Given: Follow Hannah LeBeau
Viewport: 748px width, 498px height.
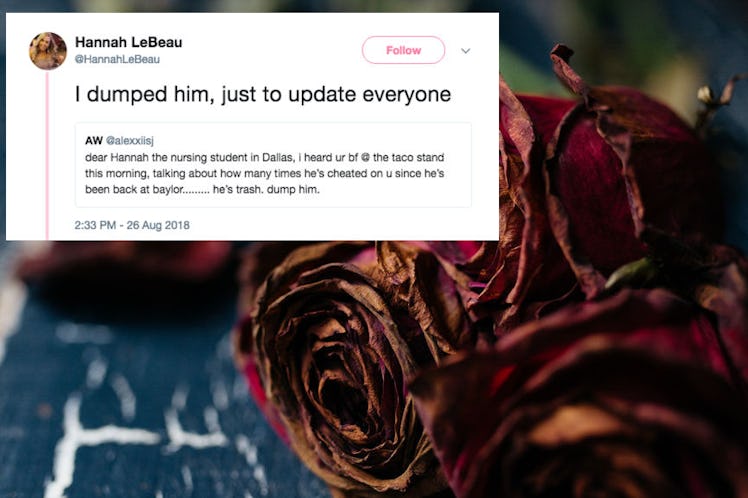Looking at the screenshot, I should tap(403, 50).
